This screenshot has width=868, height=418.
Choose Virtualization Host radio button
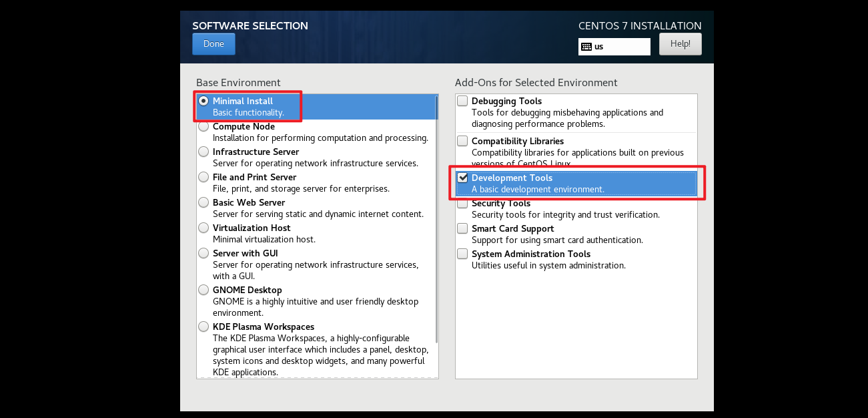[203, 228]
